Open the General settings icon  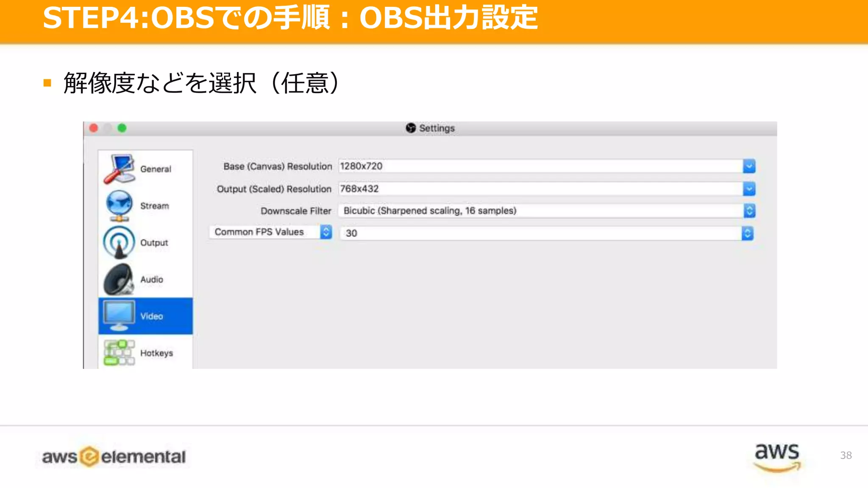120,169
